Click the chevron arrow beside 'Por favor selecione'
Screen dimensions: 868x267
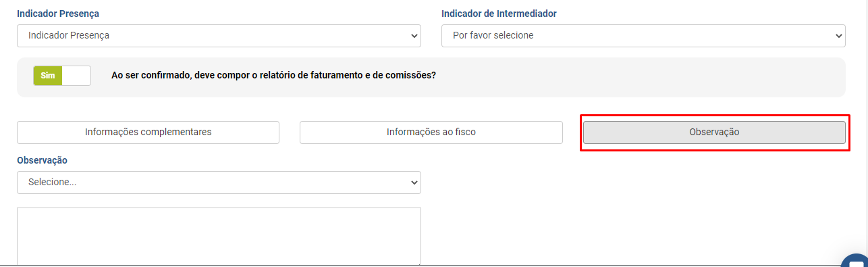838,36
